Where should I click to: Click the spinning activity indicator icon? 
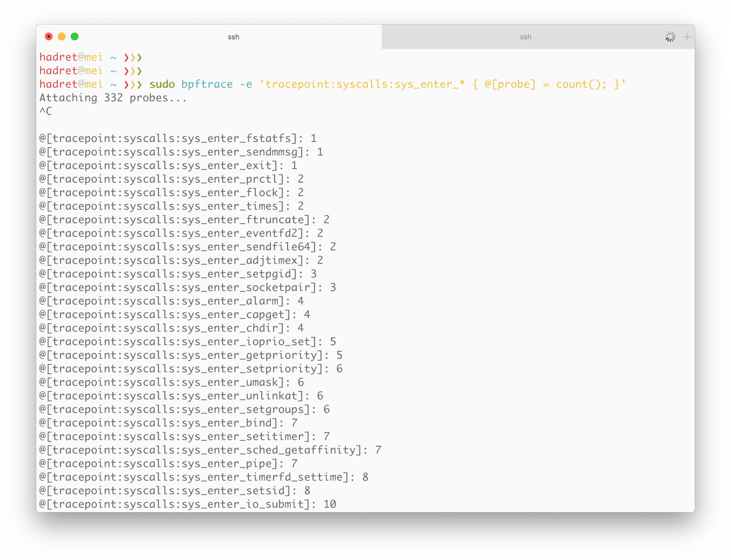(x=670, y=37)
